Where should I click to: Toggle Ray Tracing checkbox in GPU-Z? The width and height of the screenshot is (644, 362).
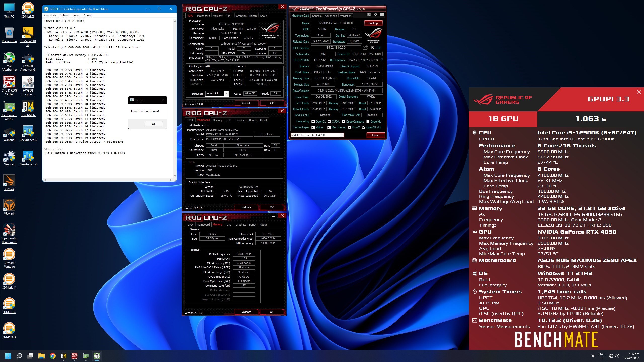click(x=329, y=127)
